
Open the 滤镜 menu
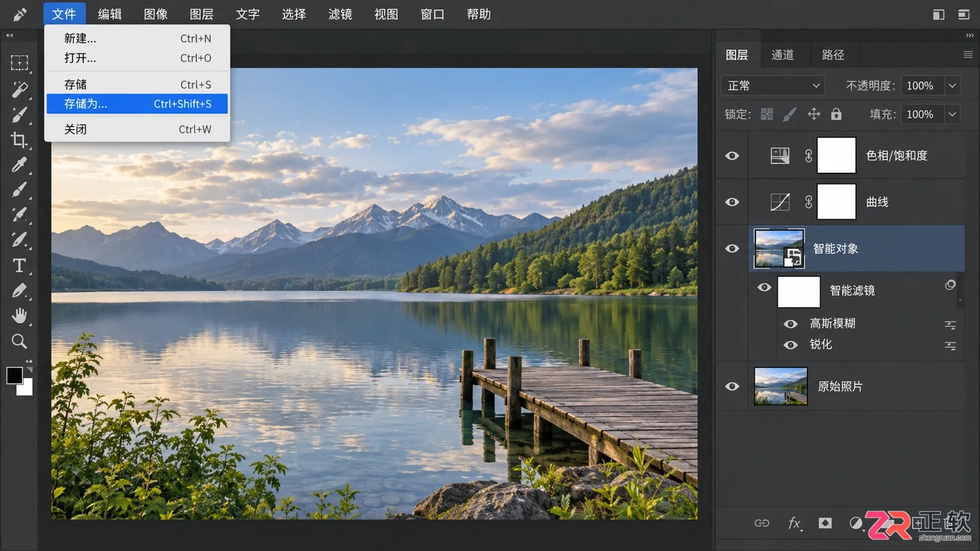tap(340, 14)
